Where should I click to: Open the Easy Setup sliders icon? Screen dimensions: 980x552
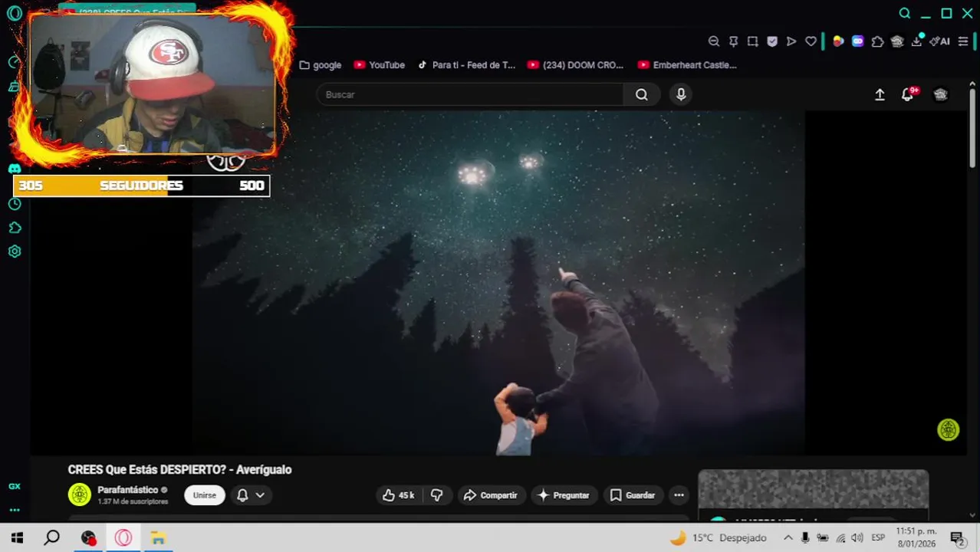tap(963, 41)
